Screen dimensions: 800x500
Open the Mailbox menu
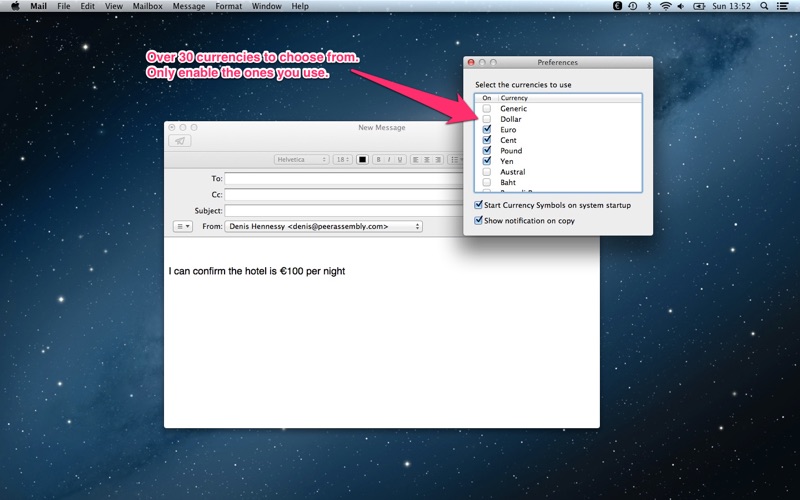(147, 6)
